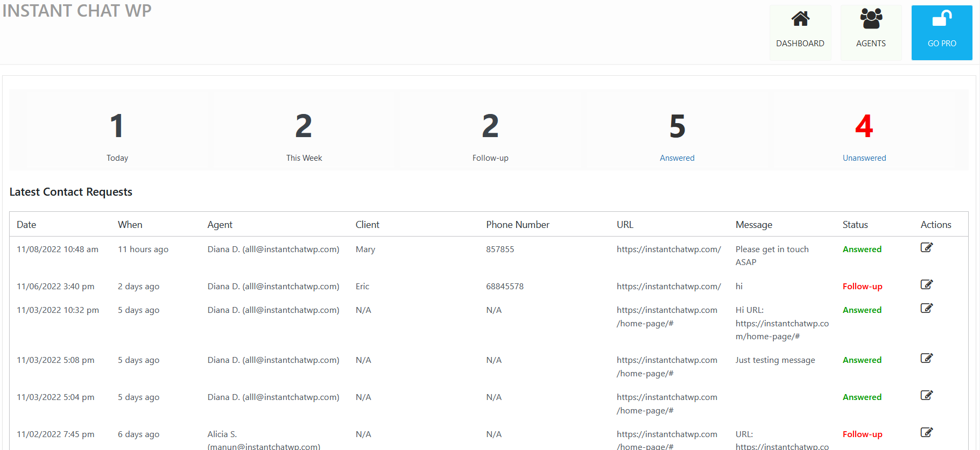Select client name 'Eric'
Image resolution: width=980 pixels, height=450 pixels.
coord(362,287)
